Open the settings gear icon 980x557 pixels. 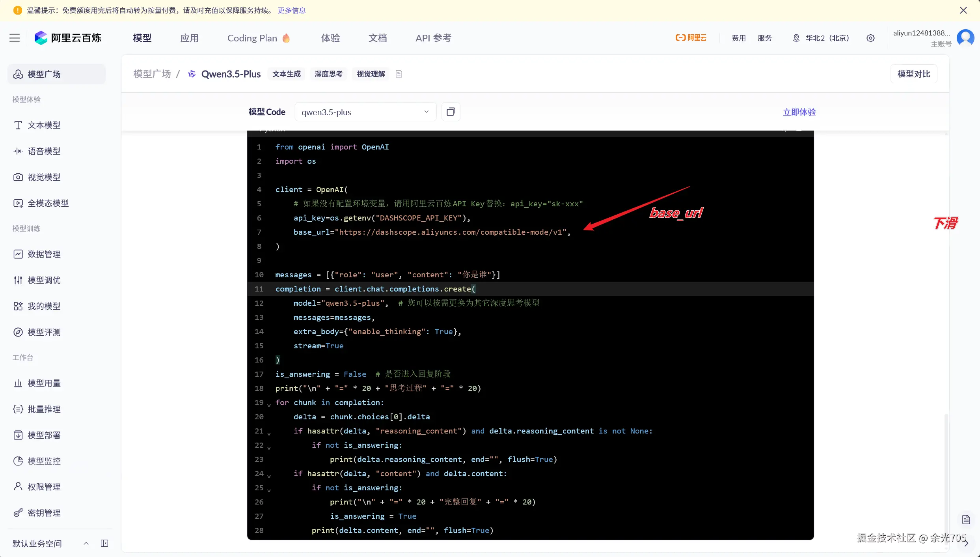[870, 38]
